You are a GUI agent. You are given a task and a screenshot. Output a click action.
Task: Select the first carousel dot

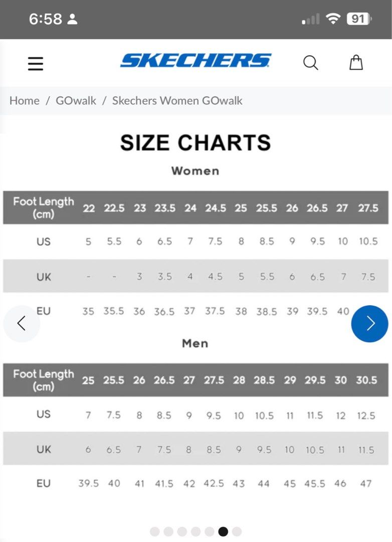tap(155, 531)
